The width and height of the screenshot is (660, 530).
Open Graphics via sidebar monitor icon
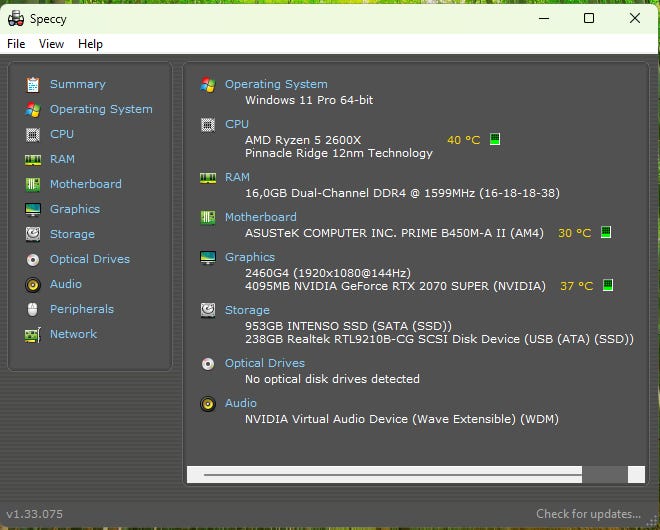tap(33, 209)
